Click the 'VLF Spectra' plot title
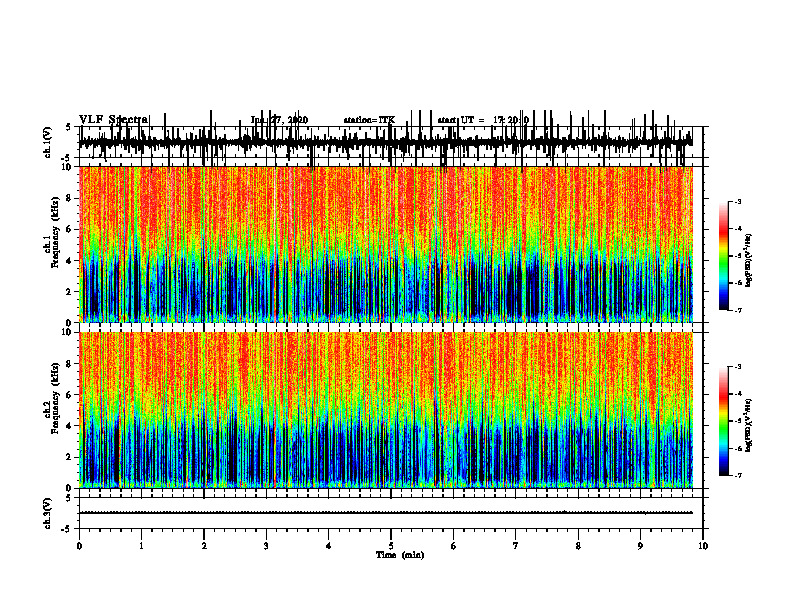Viewport: 792px width, 612px height. [x=113, y=120]
